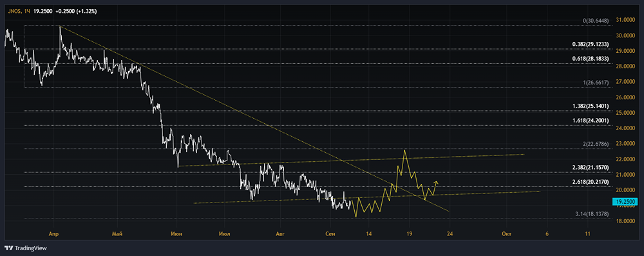
Task: Click the 1Ч timeframe label
Action: pyautogui.click(x=28, y=11)
